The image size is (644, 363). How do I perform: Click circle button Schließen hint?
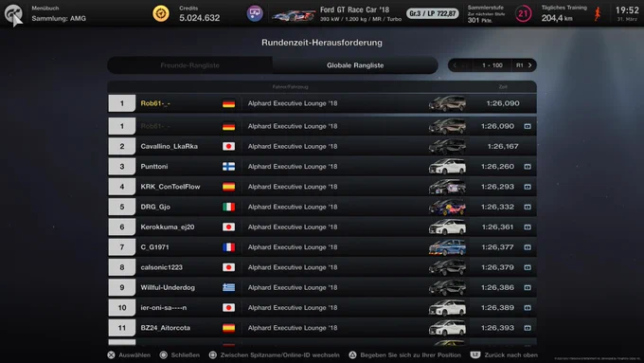pos(180,354)
